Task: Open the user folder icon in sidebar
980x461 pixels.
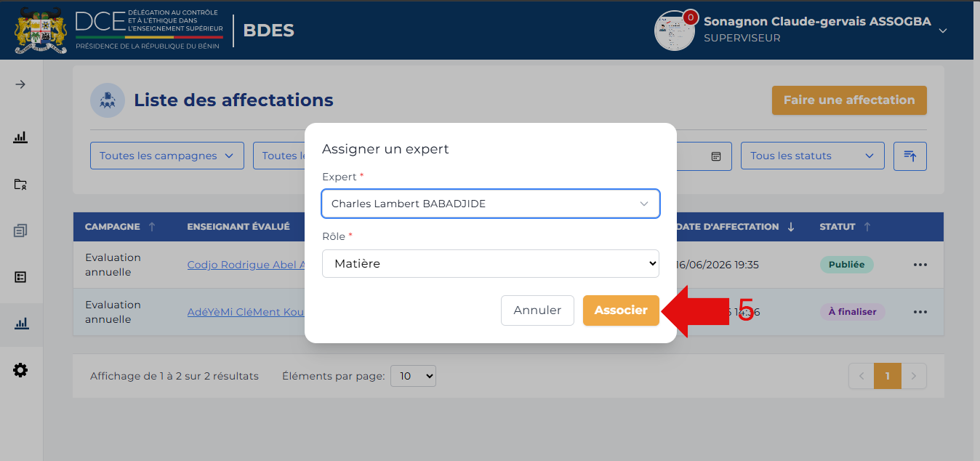Action: tap(20, 184)
